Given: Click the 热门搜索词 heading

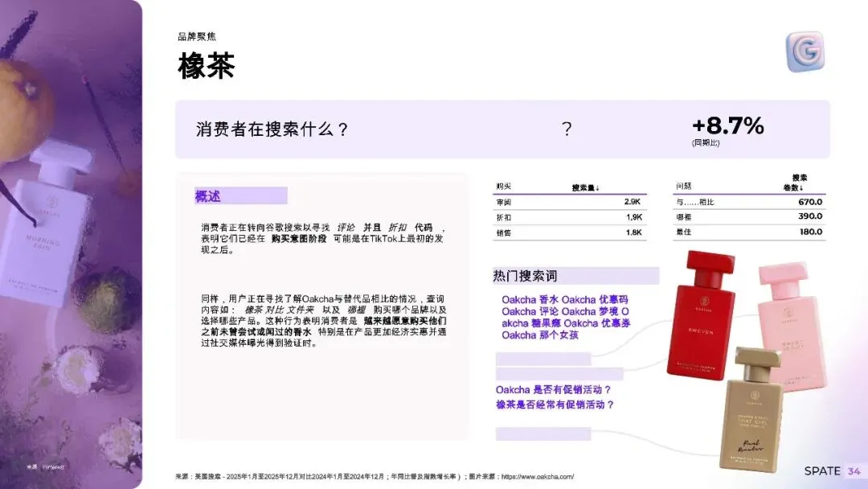Looking at the screenshot, I should click(x=525, y=276).
